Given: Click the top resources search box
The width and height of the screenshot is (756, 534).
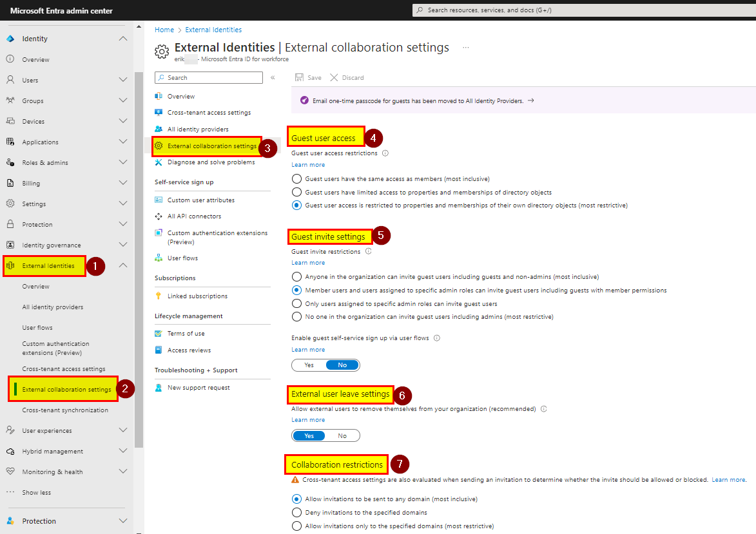Looking at the screenshot, I should coord(580,10).
